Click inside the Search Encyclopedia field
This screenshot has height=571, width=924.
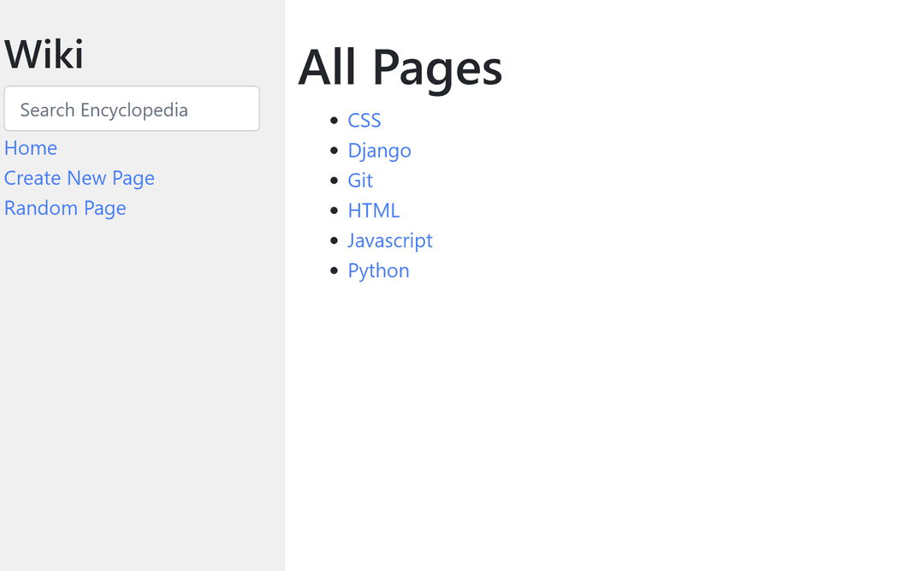[x=132, y=109]
